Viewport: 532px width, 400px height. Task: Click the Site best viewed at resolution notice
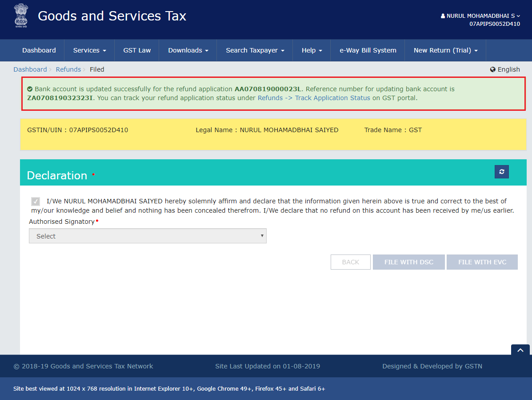[x=169, y=389]
